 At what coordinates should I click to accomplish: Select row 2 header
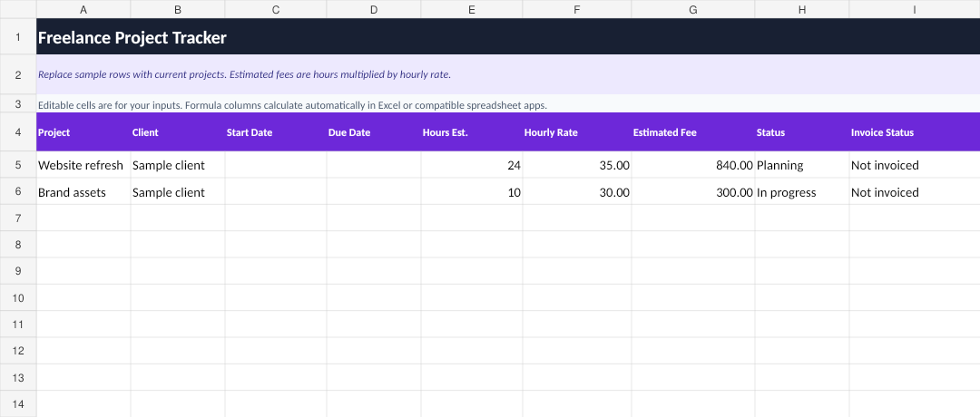point(18,74)
